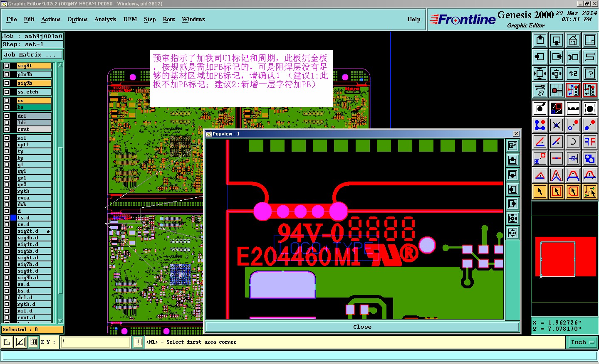Select layer name bs in list
599x364 pixels.
(x=34, y=107)
